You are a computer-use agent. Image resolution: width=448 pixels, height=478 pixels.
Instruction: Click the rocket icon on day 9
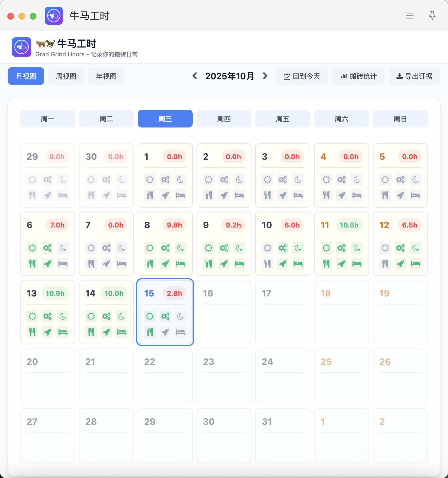(224, 264)
